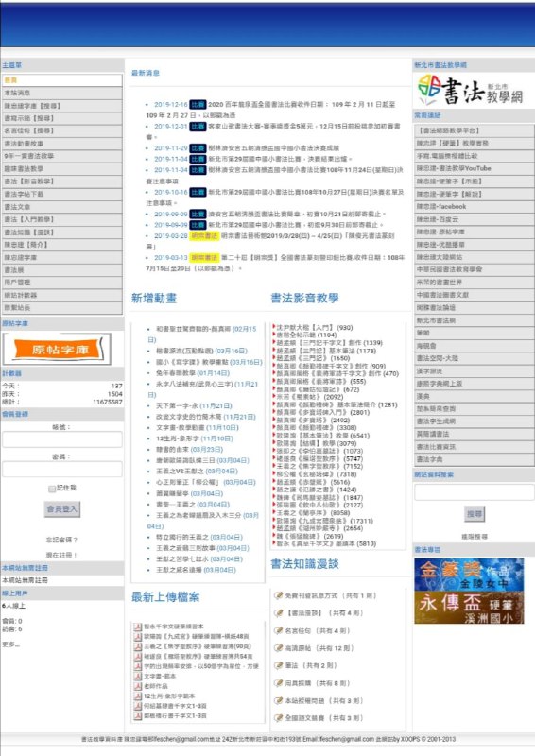Click PDF icon for 褚遂良《雁塔聖教序》練習簿
Image resolution: width=535 pixels, height=756 pixels.
click(138, 656)
